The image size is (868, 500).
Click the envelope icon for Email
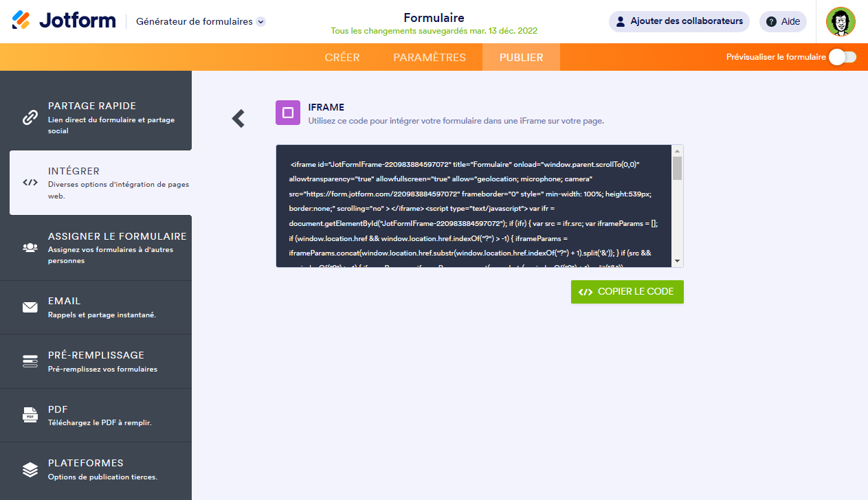pyautogui.click(x=30, y=308)
